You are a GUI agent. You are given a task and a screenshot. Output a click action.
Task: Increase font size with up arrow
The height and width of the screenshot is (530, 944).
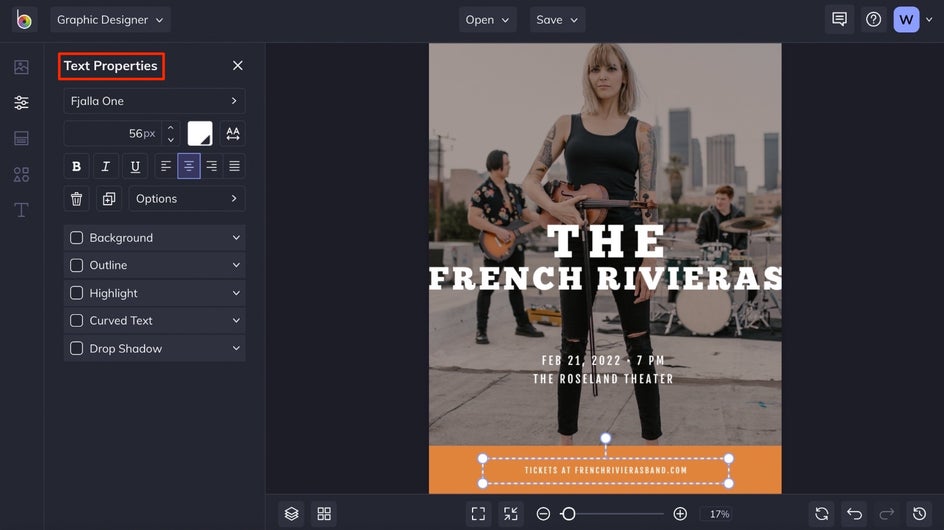[x=171, y=128]
